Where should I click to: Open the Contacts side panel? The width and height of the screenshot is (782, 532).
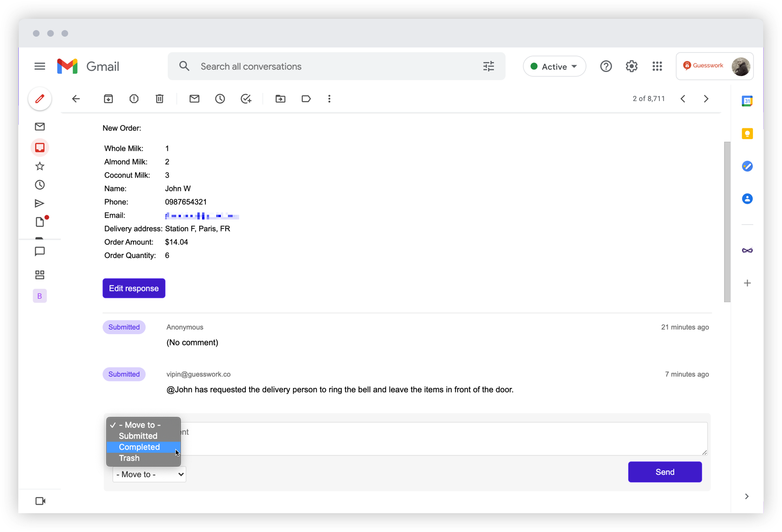pos(747,198)
